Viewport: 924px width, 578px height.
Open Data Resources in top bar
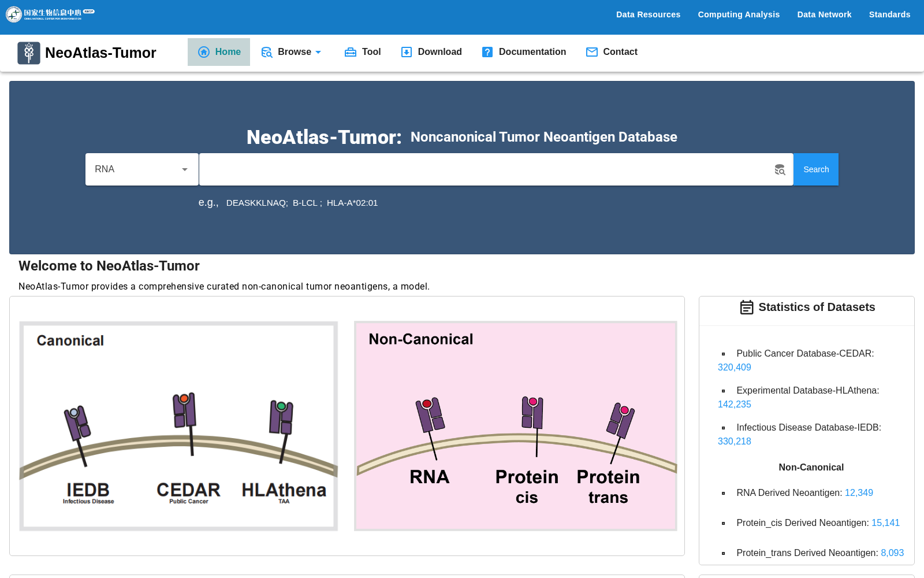[x=648, y=14]
